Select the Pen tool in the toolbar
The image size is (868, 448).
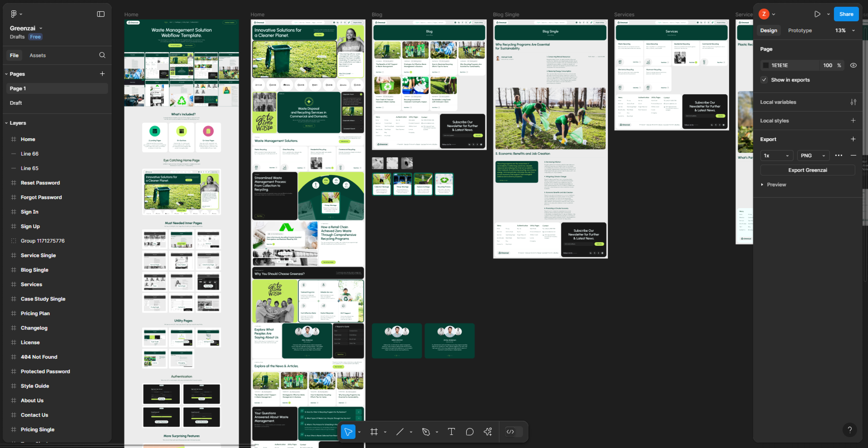pos(426,432)
